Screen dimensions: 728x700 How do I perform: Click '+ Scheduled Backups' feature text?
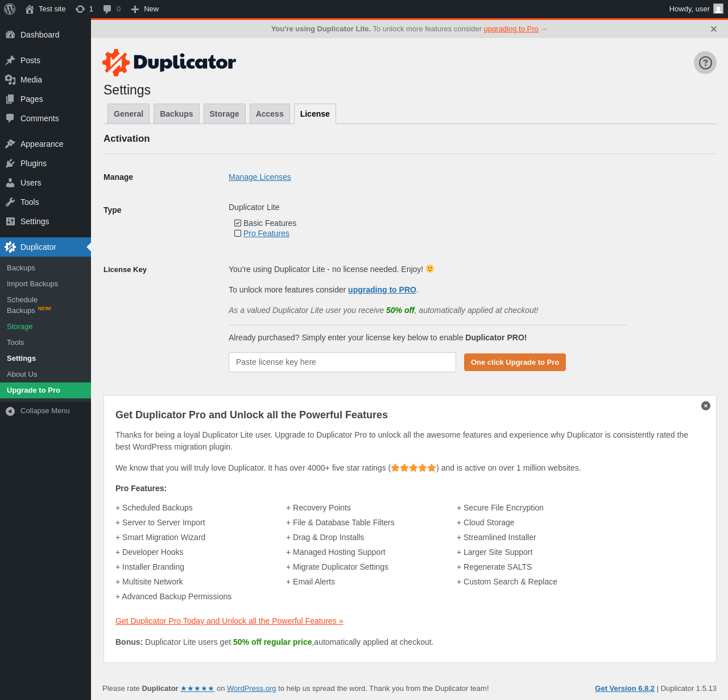[x=154, y=508]
